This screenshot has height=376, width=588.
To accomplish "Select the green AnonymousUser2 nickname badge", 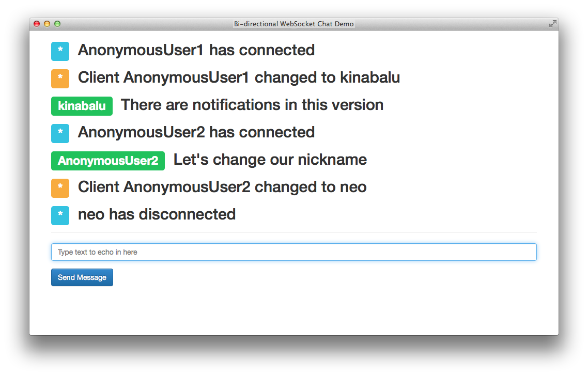I will pyautogui.click(x=108, y=161).
